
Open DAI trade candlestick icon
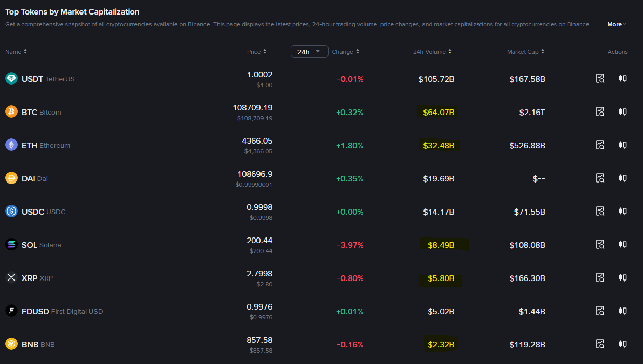623,178
